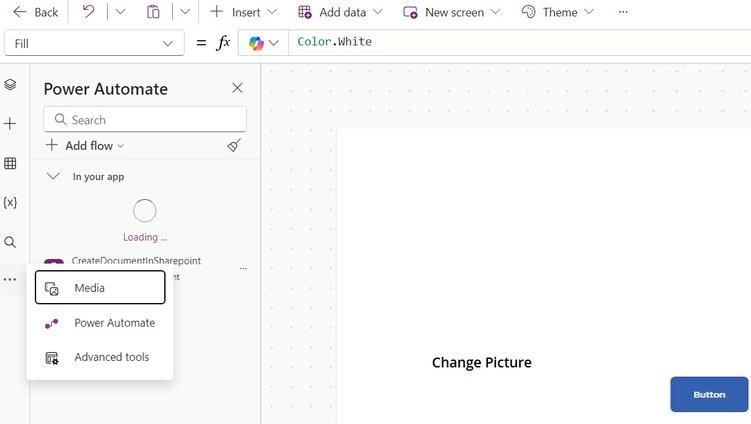Click the formula bar showing Color.White
Image resolution: width=751 pixels, height=424 pixels.
point(520,42)
